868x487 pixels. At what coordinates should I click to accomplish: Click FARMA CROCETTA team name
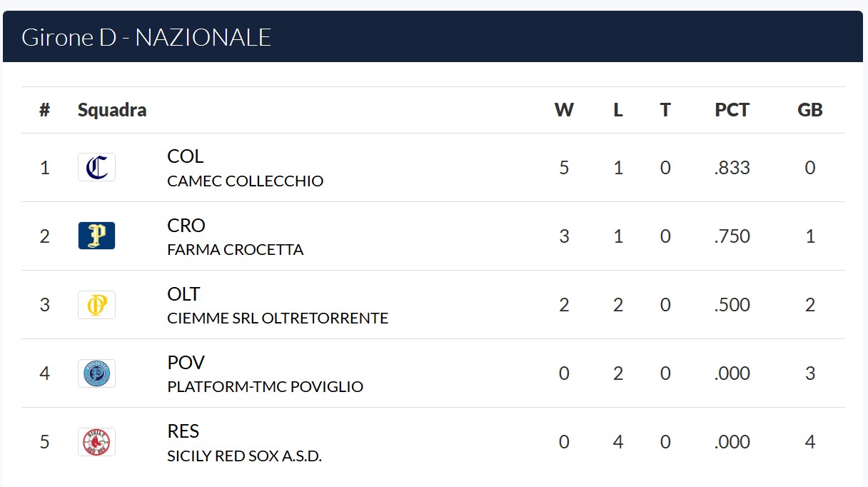pyautogui.click(x=235, y=250)
